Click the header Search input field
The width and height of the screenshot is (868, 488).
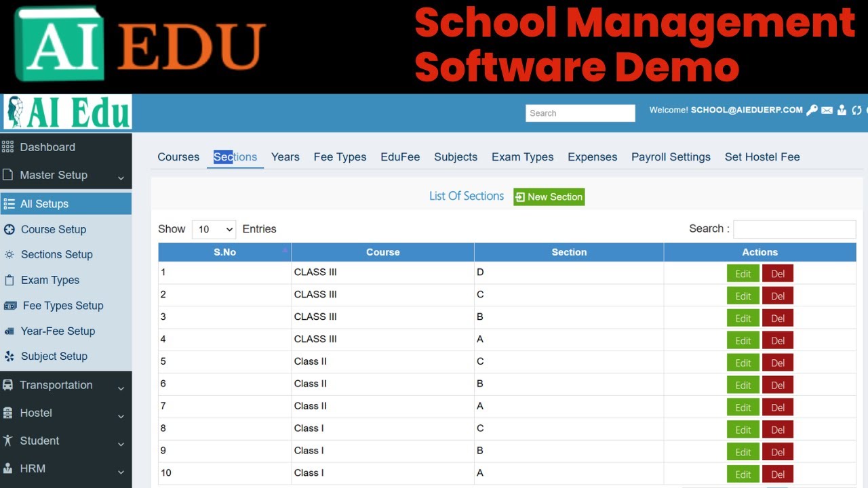coord(580,113)
